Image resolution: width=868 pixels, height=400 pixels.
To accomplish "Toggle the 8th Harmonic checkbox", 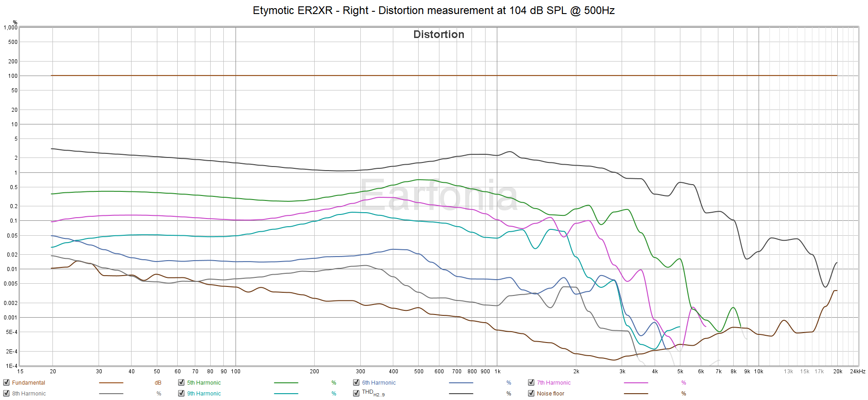I will click(6, 393).
